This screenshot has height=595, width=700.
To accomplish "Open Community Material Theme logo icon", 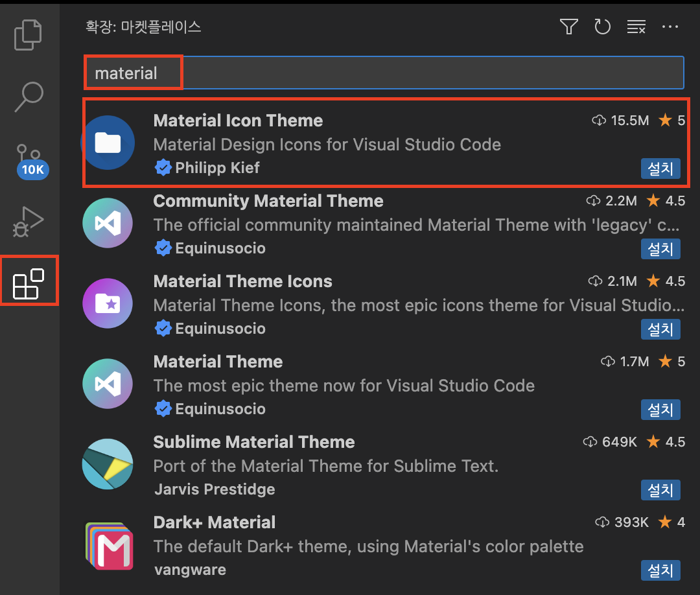I will 108,223.
